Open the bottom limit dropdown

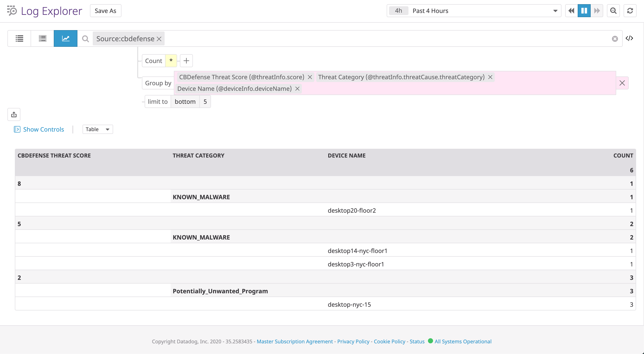point(185,101)
